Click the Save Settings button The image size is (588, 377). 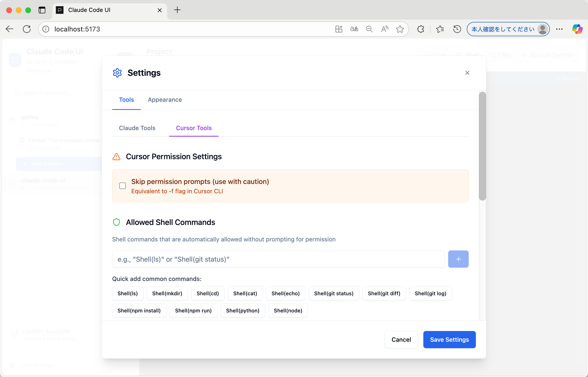click(x=449, y=340)
